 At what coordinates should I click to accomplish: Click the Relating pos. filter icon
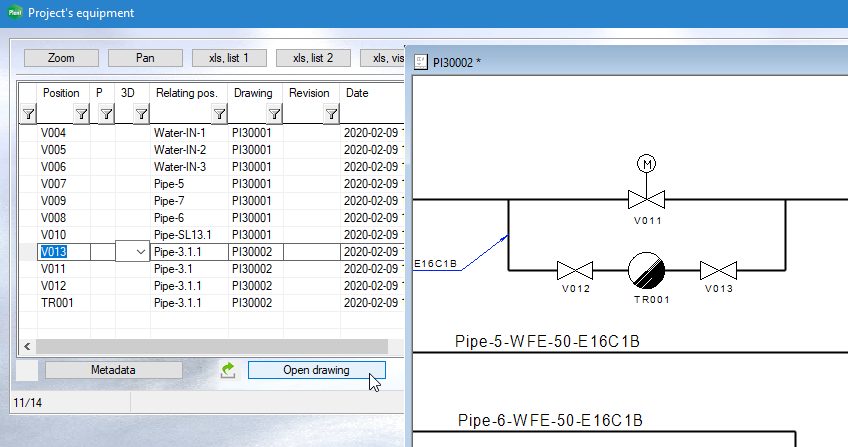tap(219, 115)
